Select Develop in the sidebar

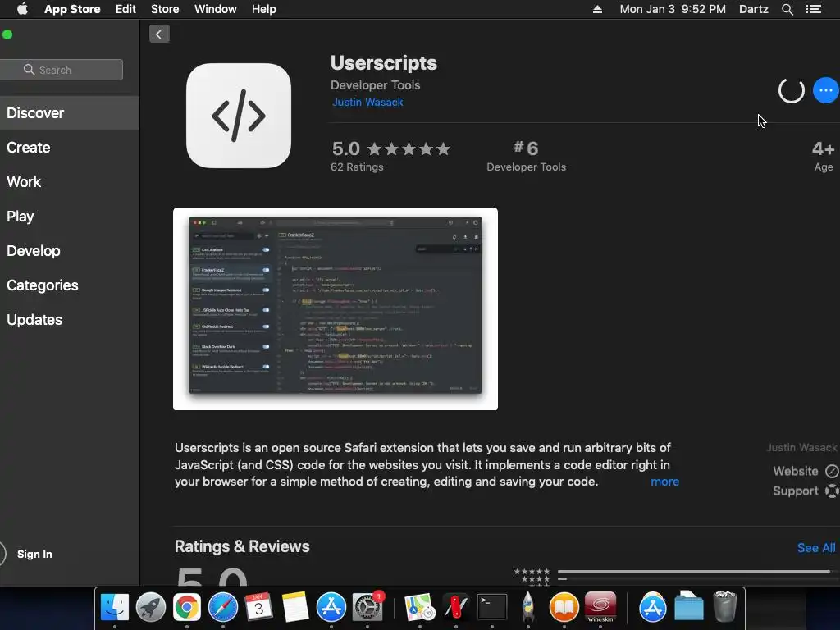pyautogui.click(x=70, y=251)
